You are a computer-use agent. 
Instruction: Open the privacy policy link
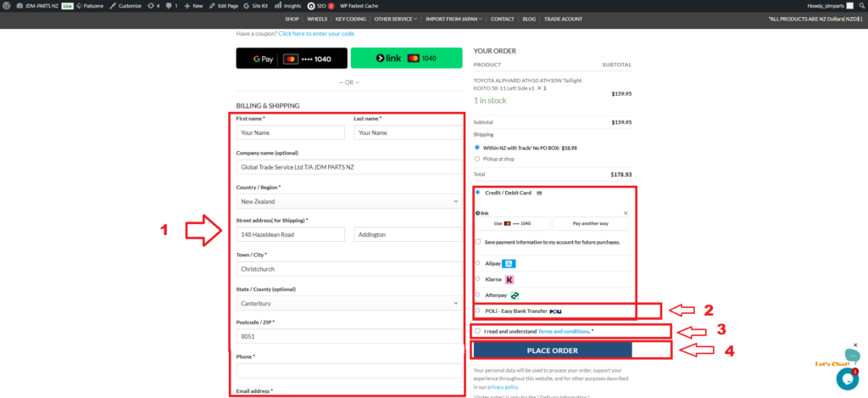tap(503, 387)
